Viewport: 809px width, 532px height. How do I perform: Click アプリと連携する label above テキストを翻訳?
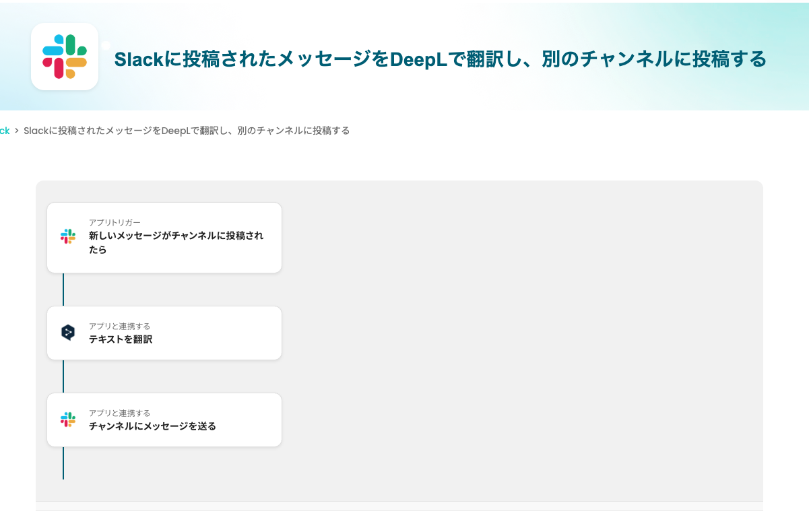119,326
